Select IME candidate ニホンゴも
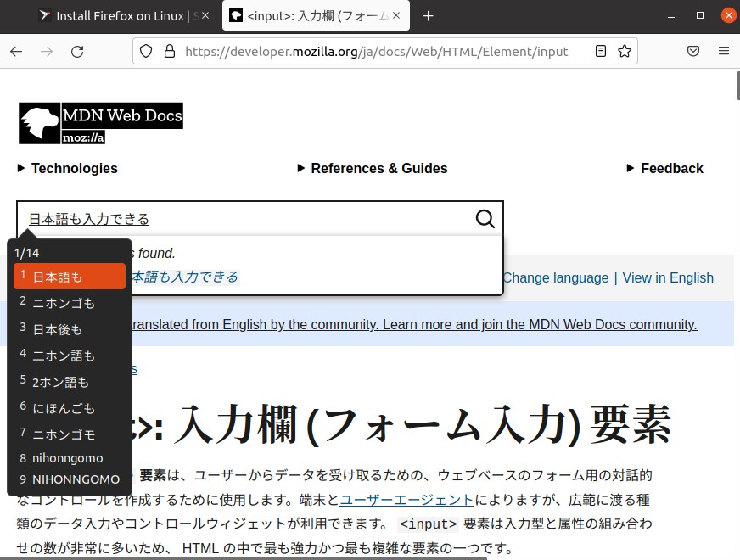 (x=63, y=303)
